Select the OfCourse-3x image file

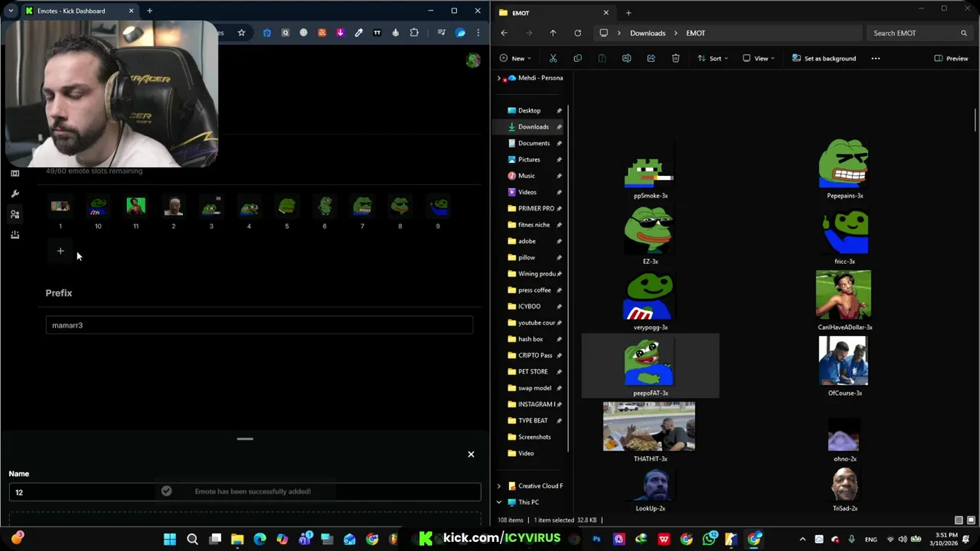[x=844, y=367]
